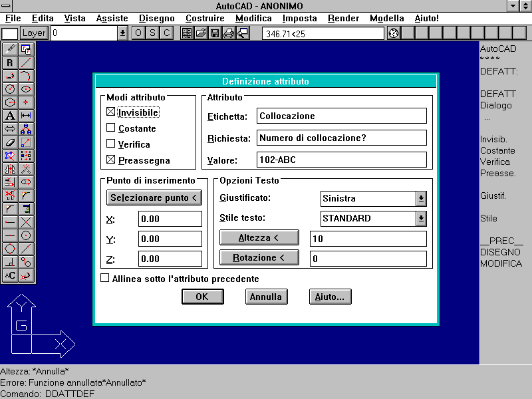Open the Render menu
The image size is (532, 399).
(343, 19)
